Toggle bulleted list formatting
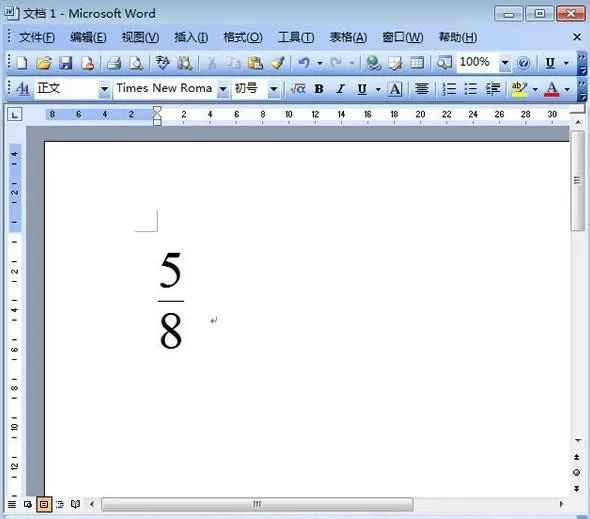The image size is (590, 519). pos(470,89)
